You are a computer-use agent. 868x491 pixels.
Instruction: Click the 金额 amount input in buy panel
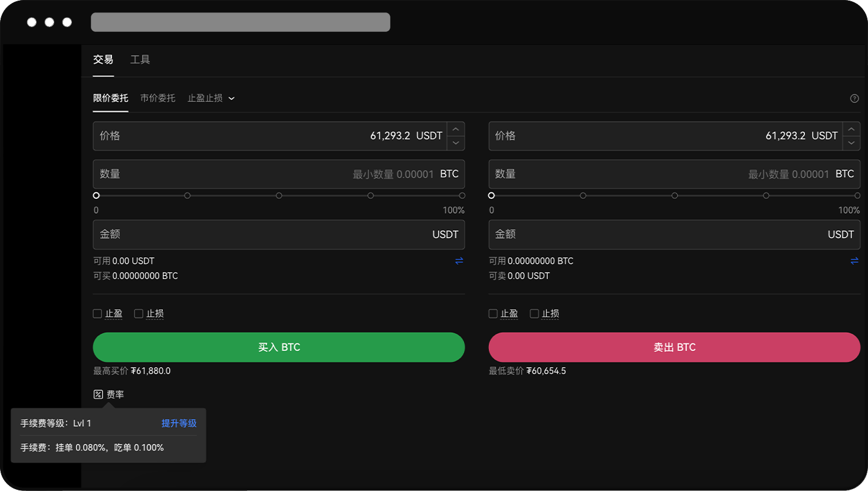(x=278, y=234)
